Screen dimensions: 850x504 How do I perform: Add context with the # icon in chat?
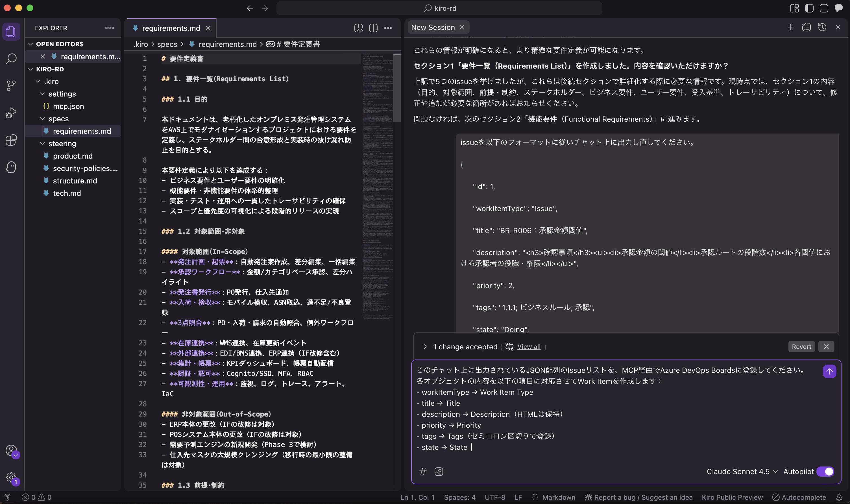tap(423, 471)
